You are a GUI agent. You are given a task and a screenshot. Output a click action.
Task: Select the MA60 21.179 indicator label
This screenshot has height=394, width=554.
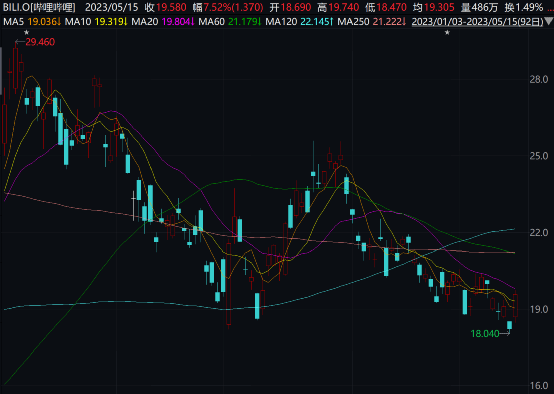[230, 22]
